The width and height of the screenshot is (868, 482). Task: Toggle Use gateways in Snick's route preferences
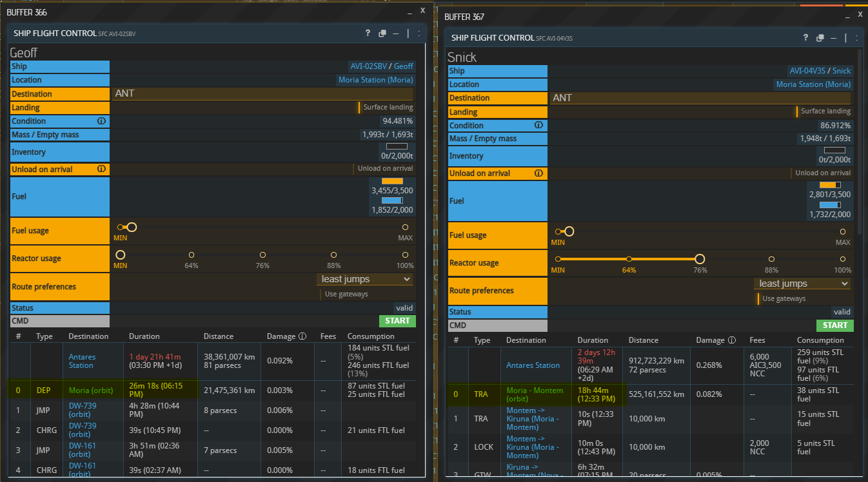click(x=783, y=298)
